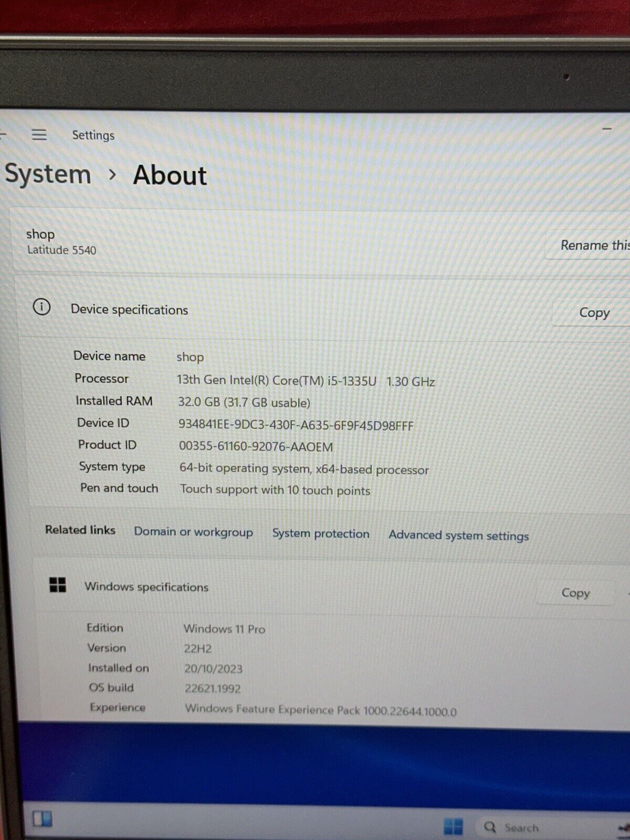The height and width of the screenshot is (840, 630).
Task: Open the System protection link
Action: click(320, 533)
